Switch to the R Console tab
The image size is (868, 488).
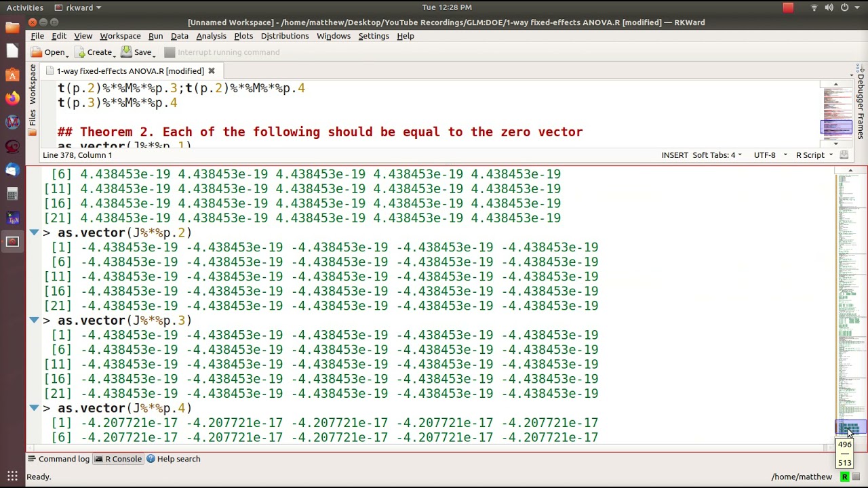[x=118, y=459]
